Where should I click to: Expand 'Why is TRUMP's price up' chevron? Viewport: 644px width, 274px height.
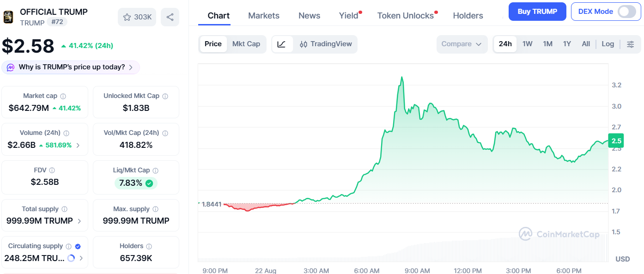point(131,67)
